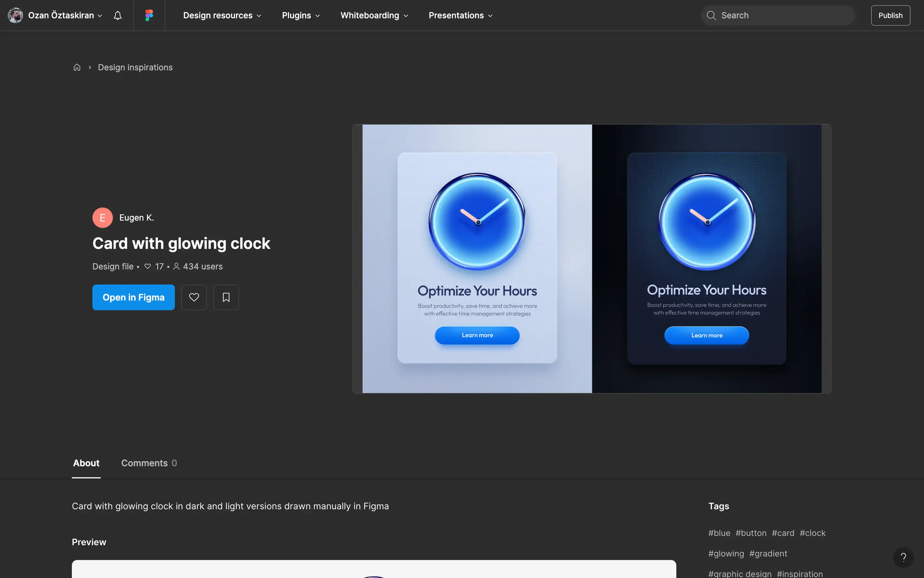Open the card design preview image
The image size is (924, 578).
pos(592,259)
